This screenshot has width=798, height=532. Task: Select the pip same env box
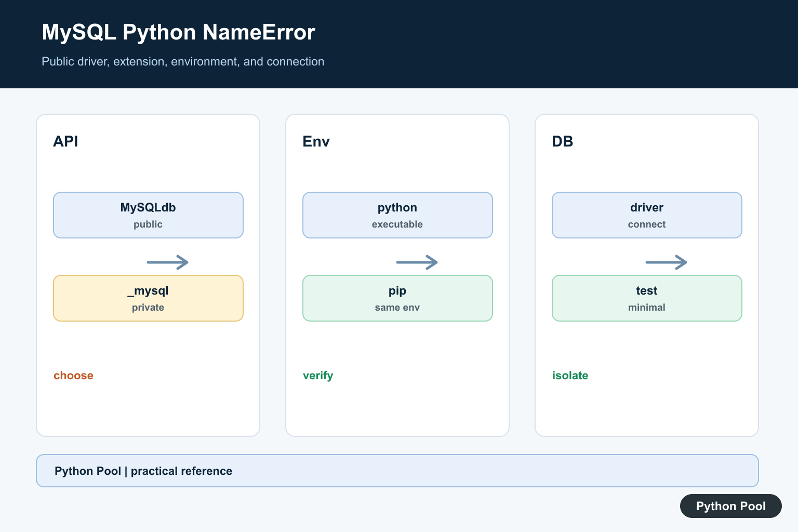coord(397,298)
